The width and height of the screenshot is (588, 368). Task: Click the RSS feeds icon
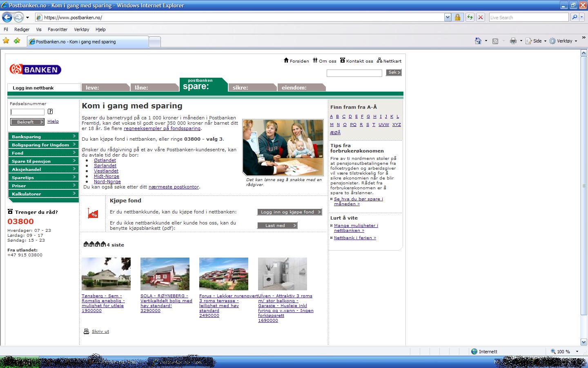pyautogui.click(x=495, y=41)
